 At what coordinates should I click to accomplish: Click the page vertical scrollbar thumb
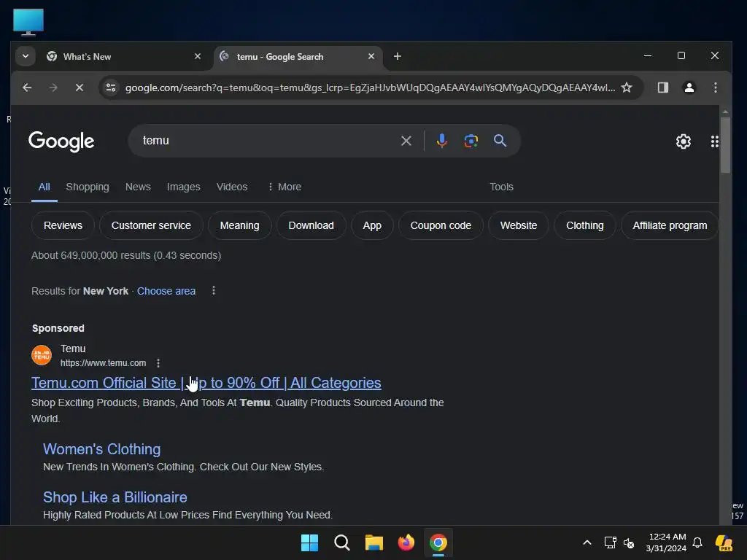click(725, 145)
